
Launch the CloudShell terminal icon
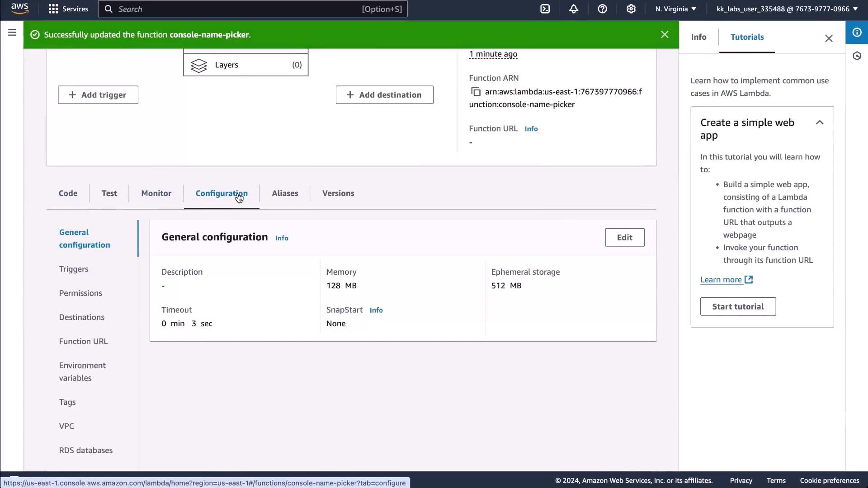(545, 9)
